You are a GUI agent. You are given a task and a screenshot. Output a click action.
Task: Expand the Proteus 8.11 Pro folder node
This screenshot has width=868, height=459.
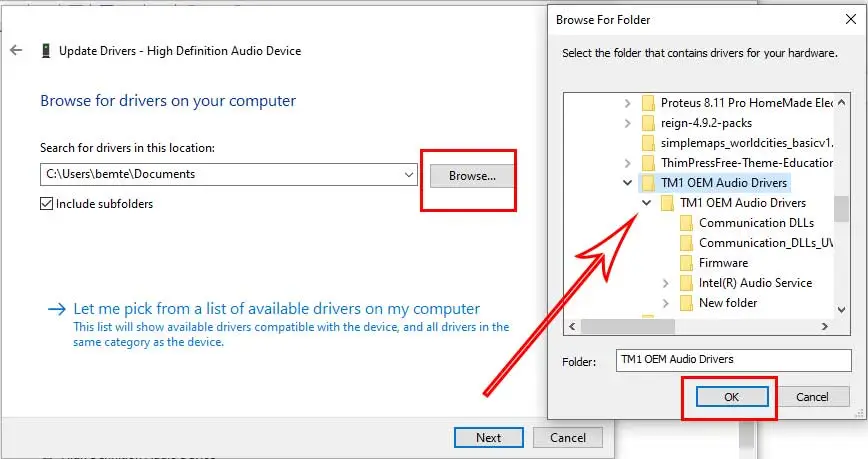tap(627, 103)
